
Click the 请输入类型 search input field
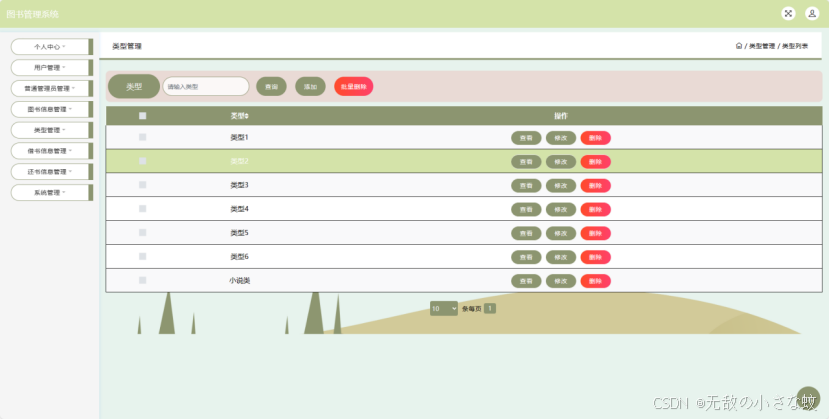click(x=206, y=87)
